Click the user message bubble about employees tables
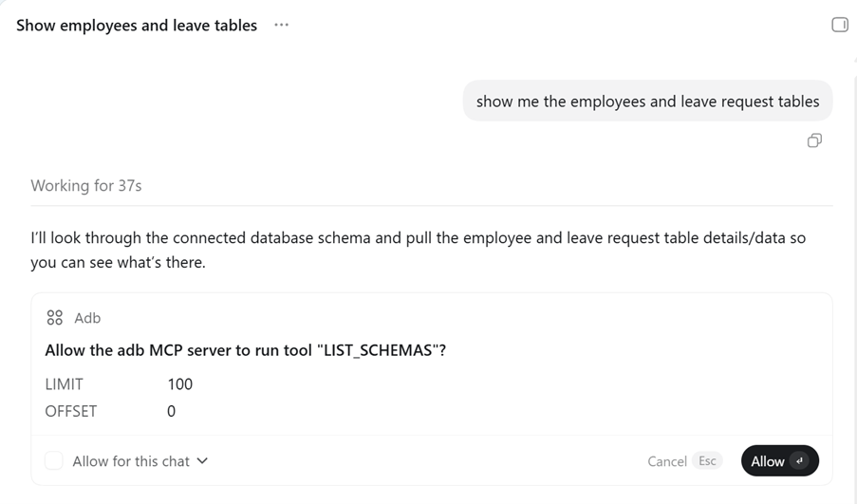This screenshot has width=857, height=504. coord(647,102)
